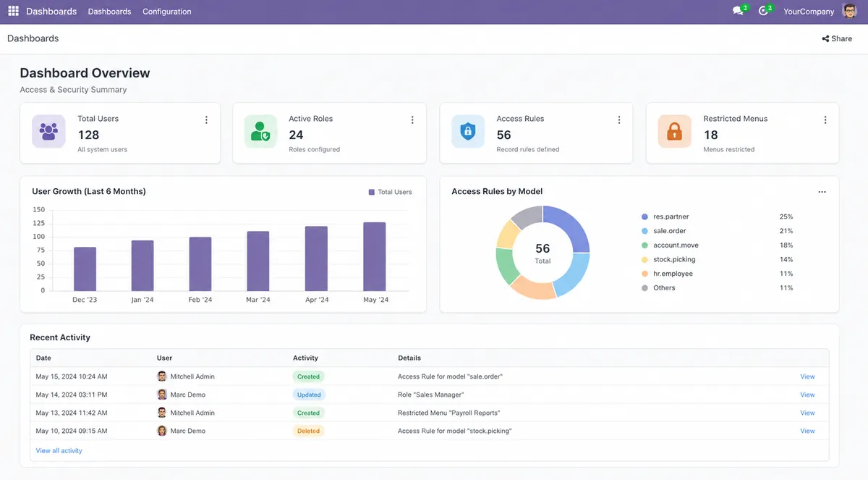Image resolution: width=868 pixels, height=480 pixels.
Task: Toggle sale.order legend entry
Action: (663, 231)
